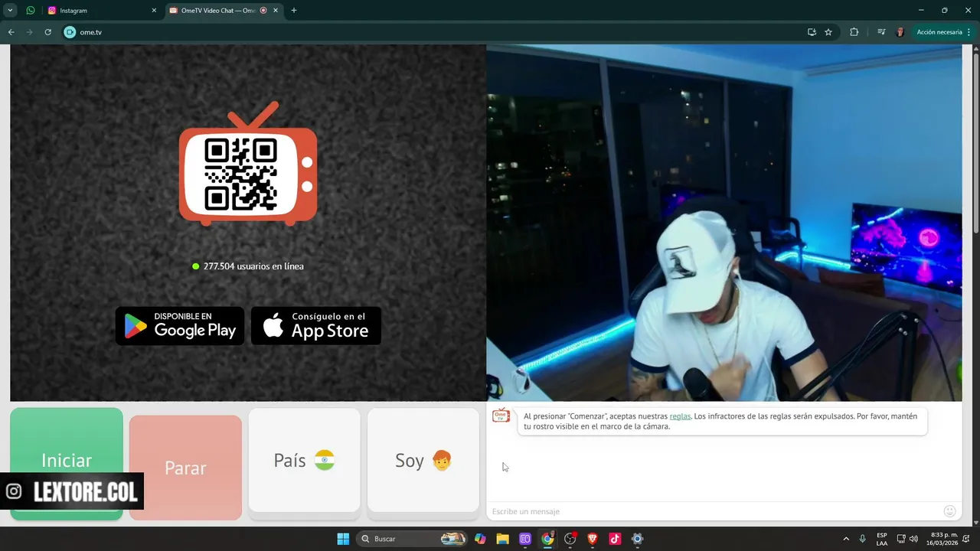Click the install app icon in address bar
Screen dimensions: 980x551
pyautogui.click(x=812, y=32)
